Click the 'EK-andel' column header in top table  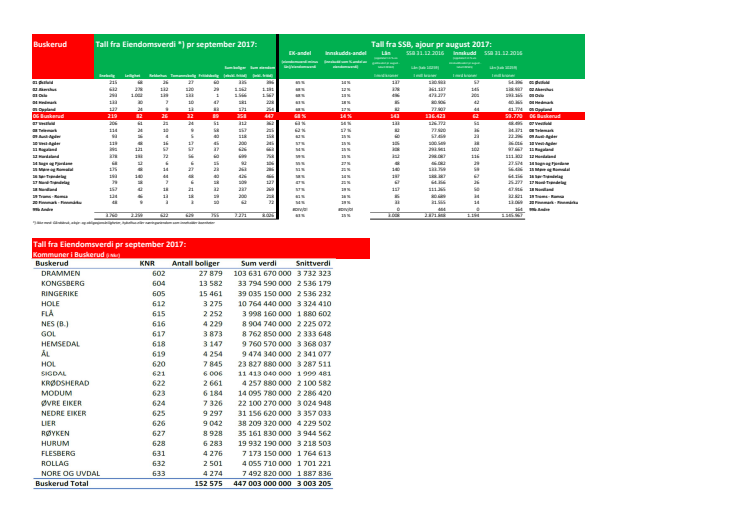(300, 53)
